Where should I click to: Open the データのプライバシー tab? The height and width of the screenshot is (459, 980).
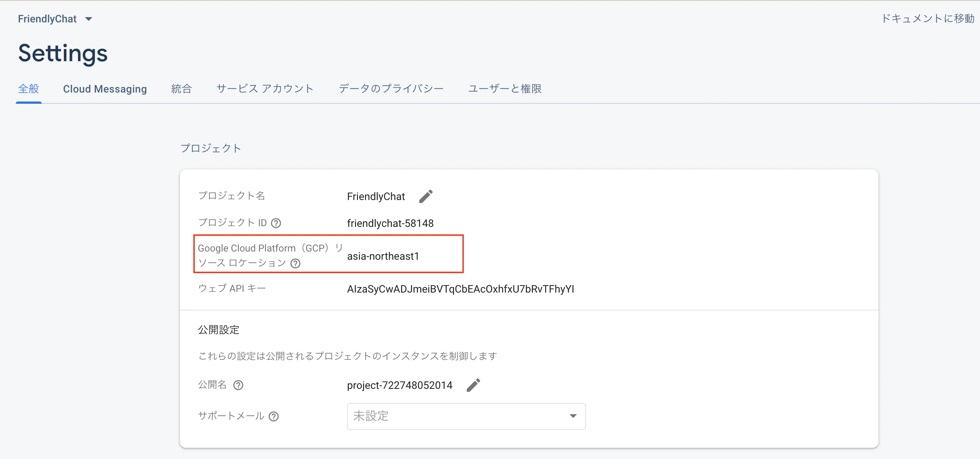pyautogui.click(x=391, y=88)
